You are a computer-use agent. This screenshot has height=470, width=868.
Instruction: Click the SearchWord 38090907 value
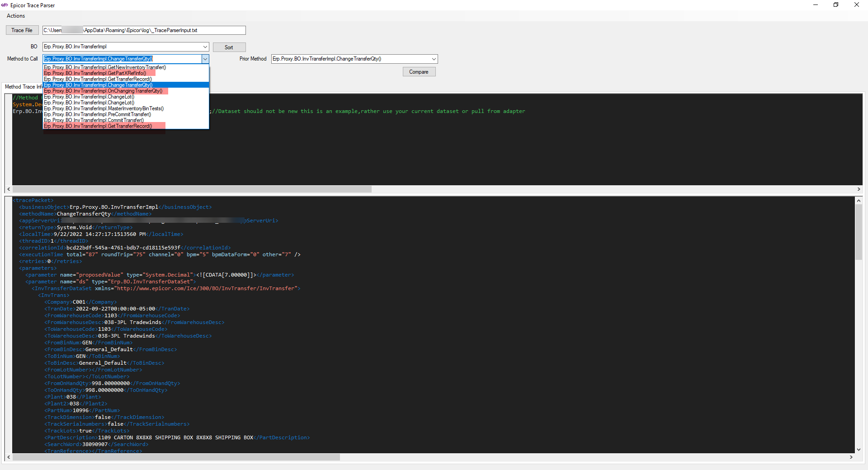click(95, 444)
